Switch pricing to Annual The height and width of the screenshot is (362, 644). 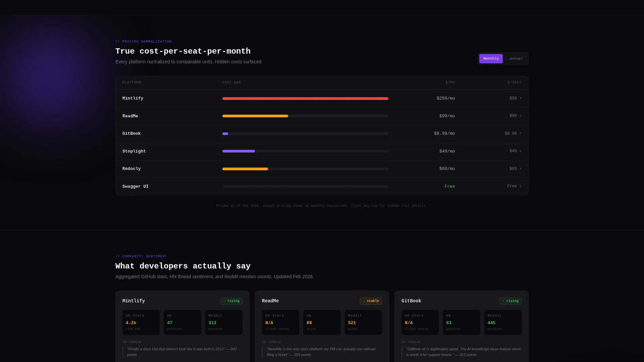pyautogui.click(x=516, y=59)
